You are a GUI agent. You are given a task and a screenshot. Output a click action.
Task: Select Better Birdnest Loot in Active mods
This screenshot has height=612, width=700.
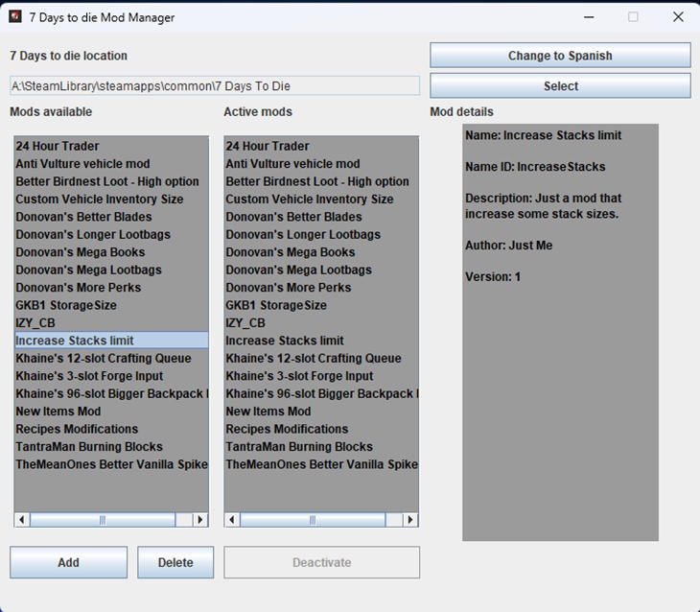click(321, 181)
